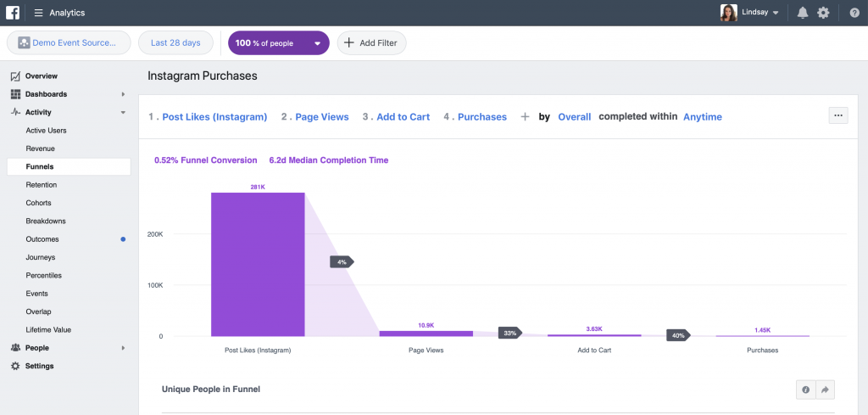Image resolution: width=868 pixels, height=415 pixels.
Task: Click the Post Likes (Instagram) funnel bar
Action: coord(258,264)
